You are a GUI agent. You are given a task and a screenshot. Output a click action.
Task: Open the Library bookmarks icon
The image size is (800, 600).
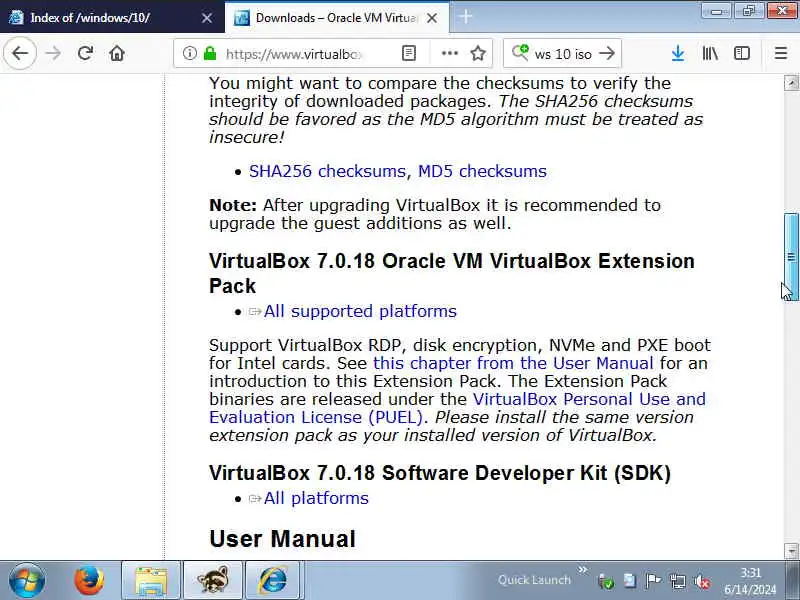710,53
